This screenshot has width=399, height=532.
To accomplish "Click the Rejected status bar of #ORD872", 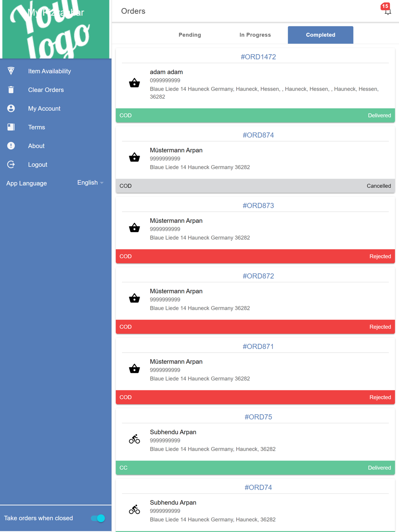I will tap(255, 327).
